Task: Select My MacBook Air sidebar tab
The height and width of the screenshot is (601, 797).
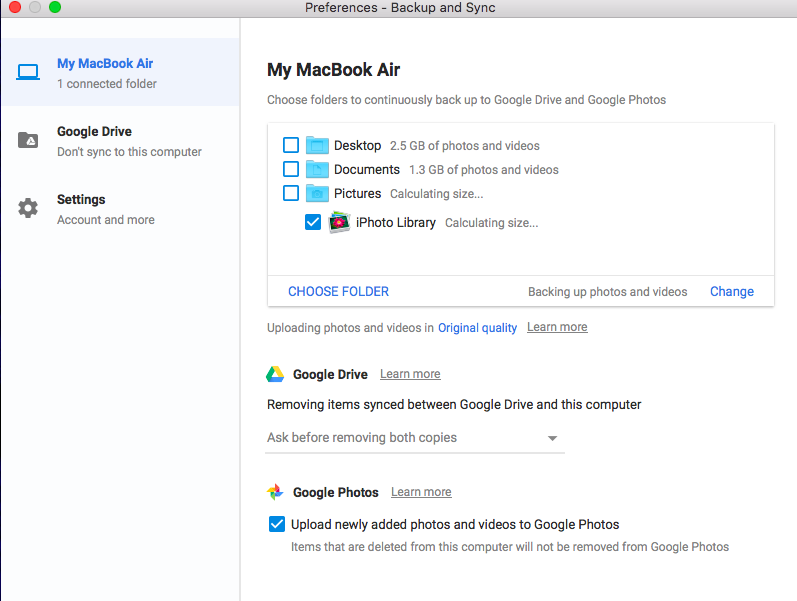Action: (x=120, y=72)
